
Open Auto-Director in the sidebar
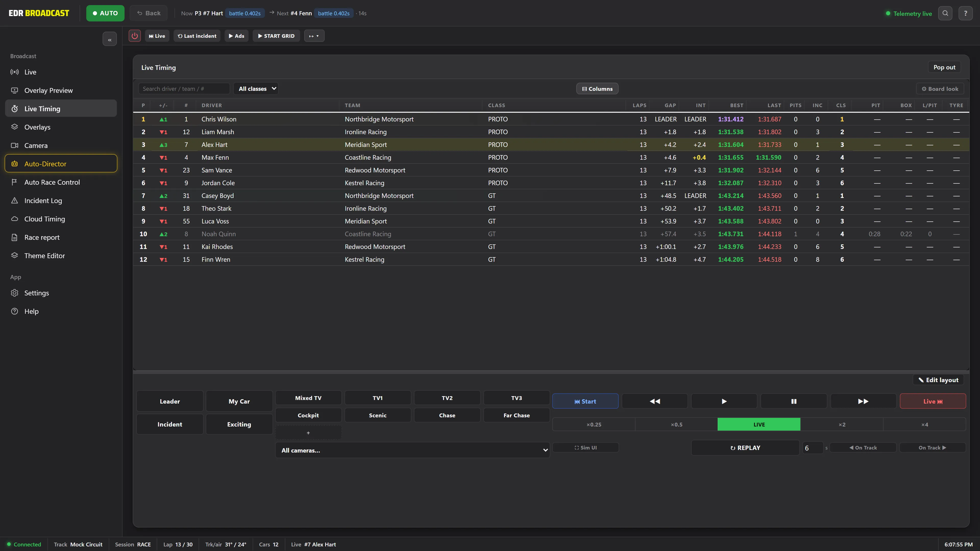click(61, 164)
